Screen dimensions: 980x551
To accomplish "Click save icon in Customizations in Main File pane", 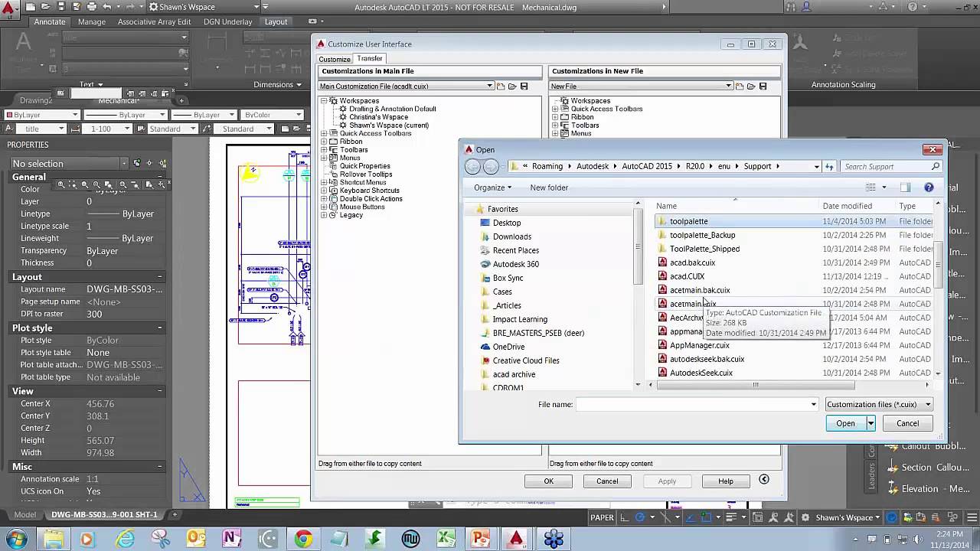I will click(524, 86).
